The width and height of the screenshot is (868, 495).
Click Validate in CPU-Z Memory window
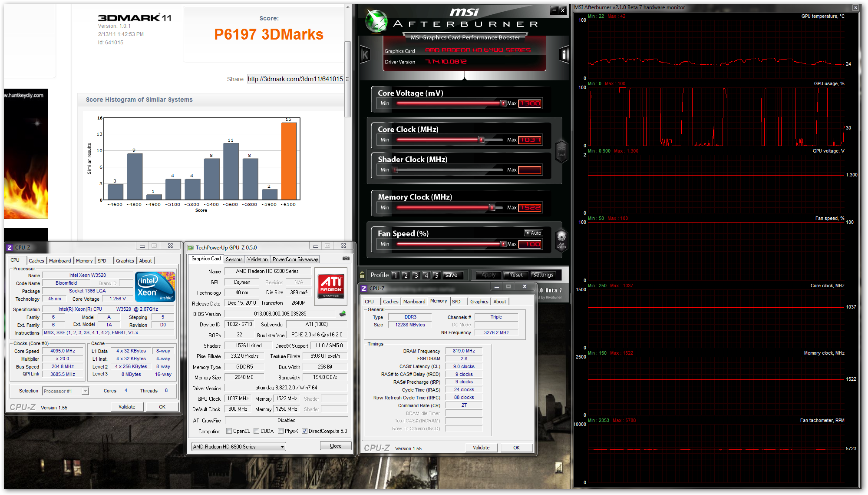[x=481, y=448]
